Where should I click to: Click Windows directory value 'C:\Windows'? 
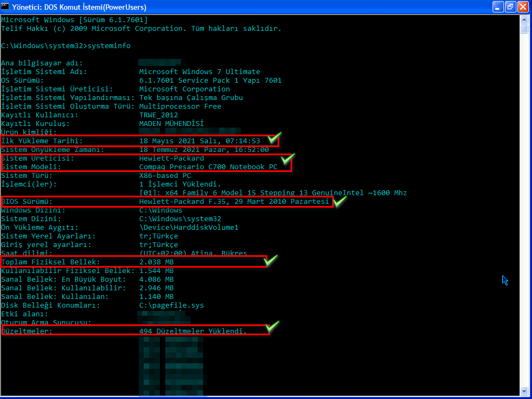160,210
